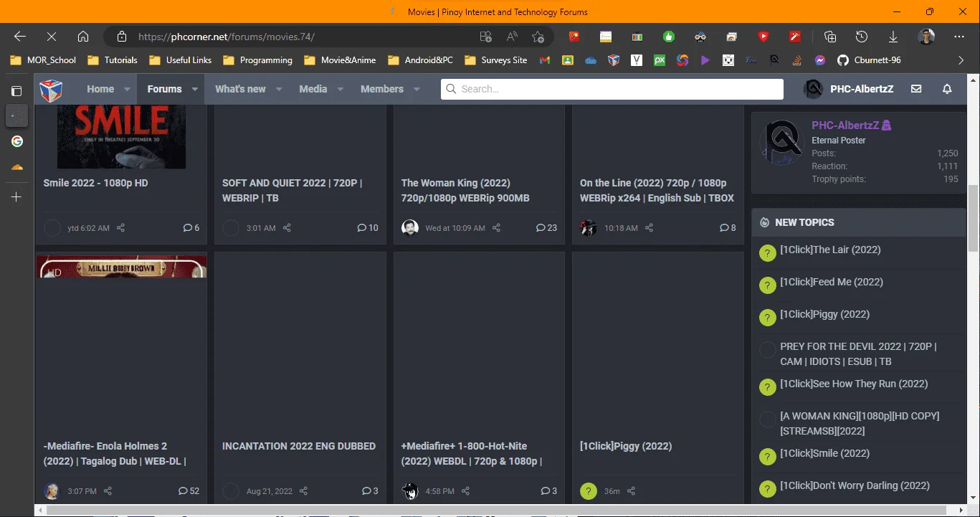Open the inbox envelope icon

click(916, 89)
